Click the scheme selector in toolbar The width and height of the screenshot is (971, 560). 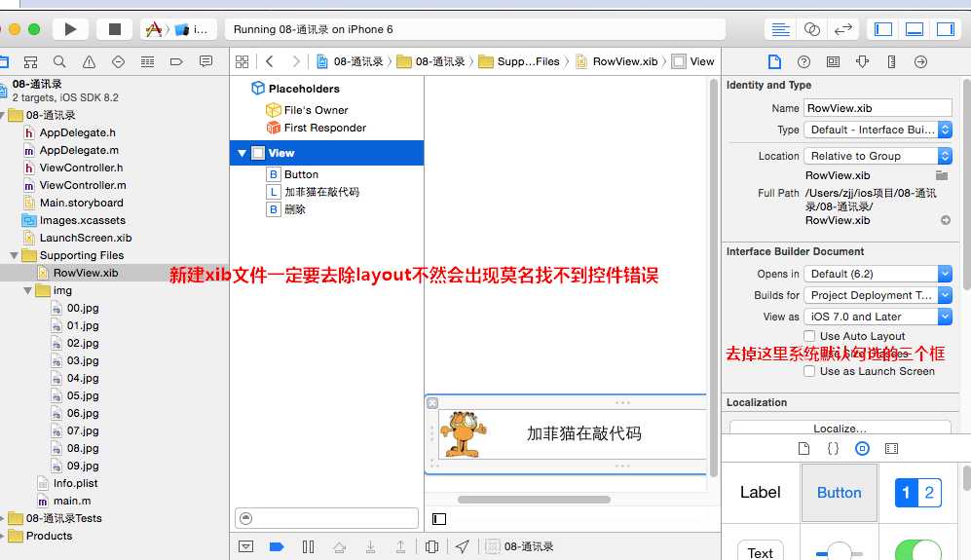click(x=179, y=29)
